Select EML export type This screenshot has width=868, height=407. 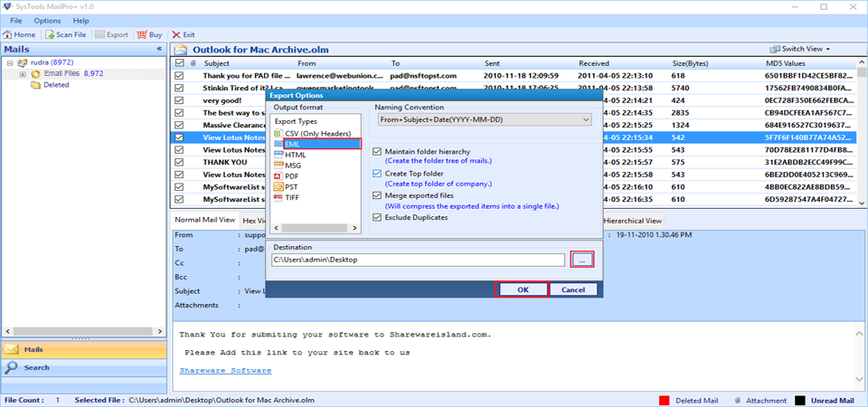coord(316,144)
